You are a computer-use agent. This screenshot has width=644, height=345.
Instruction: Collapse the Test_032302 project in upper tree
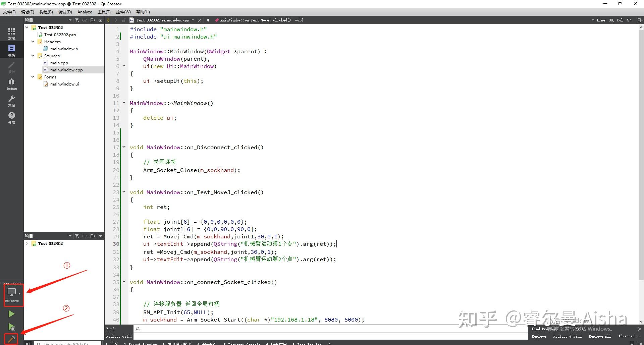[27, 27]
